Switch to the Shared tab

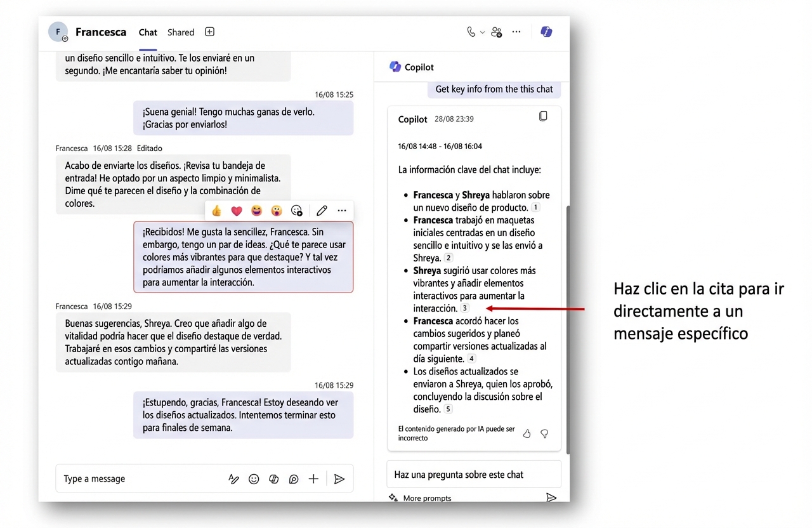click(180, 32)
